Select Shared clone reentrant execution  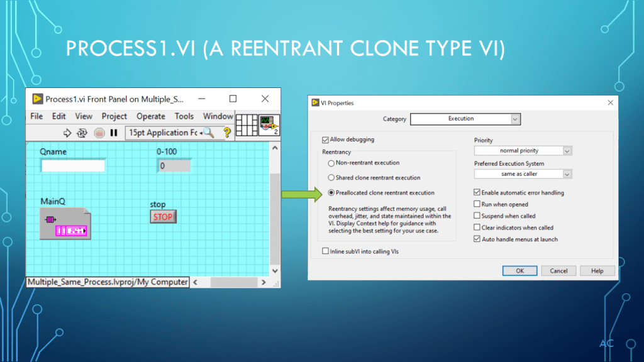tap(331, 178)
